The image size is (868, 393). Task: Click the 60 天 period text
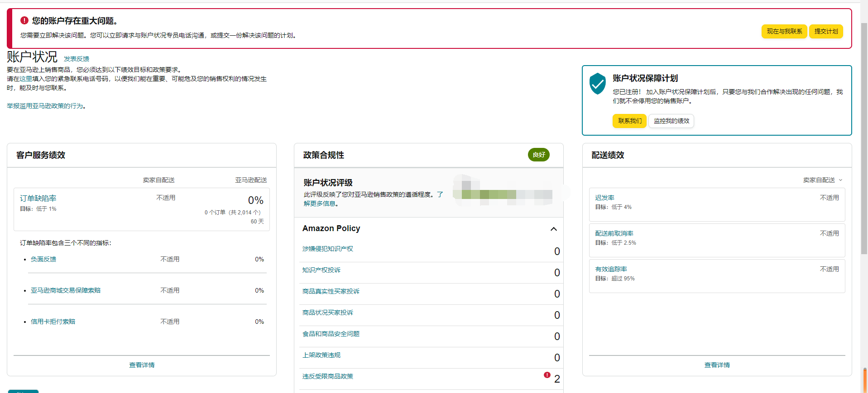(257, 222)
